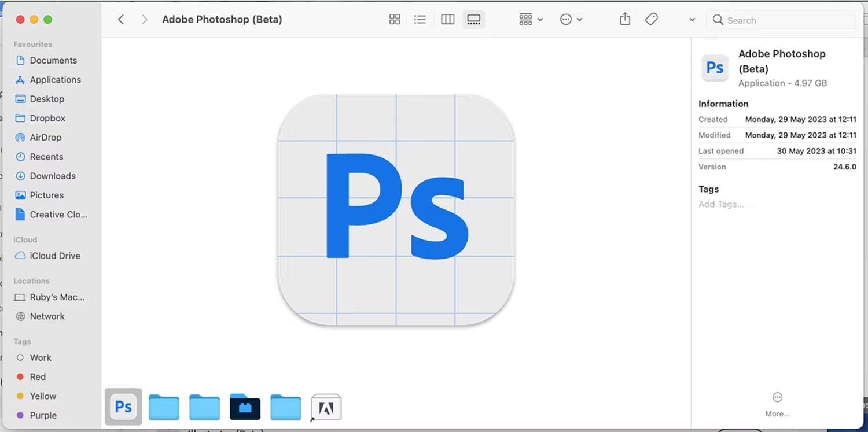Select Documents in the sidebar
Screen dimensions: 868x432
pyautogui.click(x=53, y=60)
